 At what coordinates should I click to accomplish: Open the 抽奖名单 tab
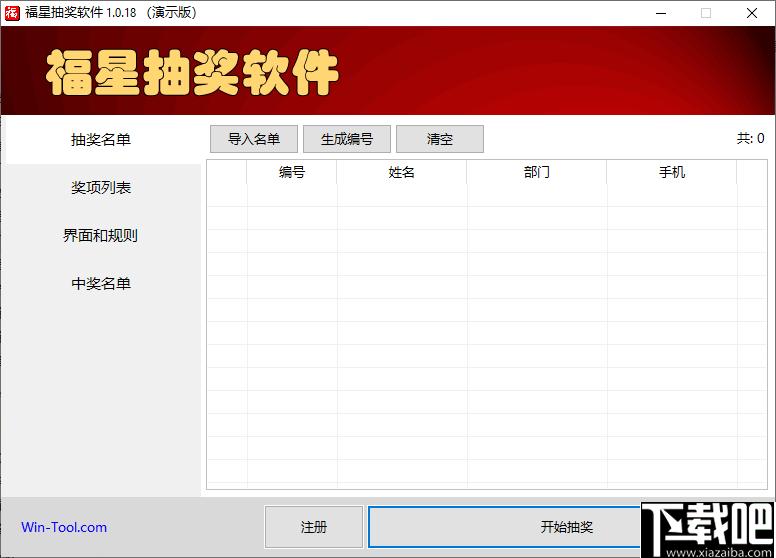(x=101, y=140)
